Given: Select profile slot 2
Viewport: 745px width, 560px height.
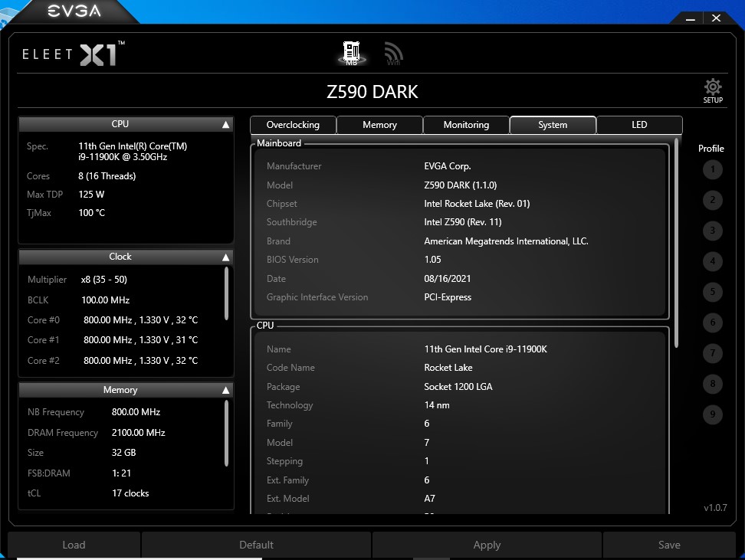Looking at the screenshot, I should click(712, 200).
